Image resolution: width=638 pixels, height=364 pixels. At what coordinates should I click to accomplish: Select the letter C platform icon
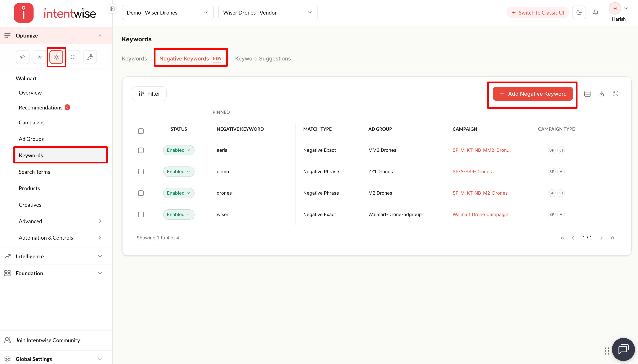(x=73, y=57)
